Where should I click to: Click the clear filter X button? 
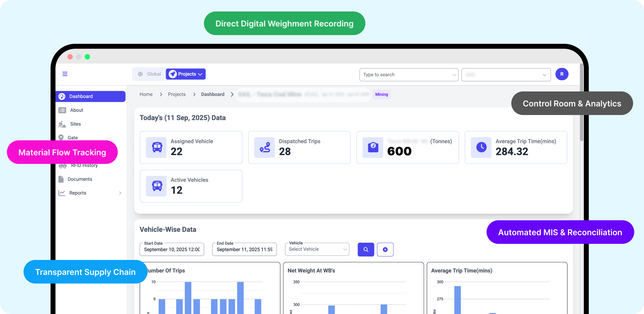click(x=385, y=250)
